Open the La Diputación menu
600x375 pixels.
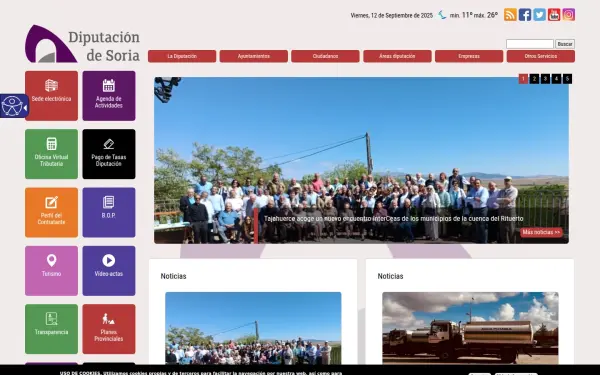(x=182, y=56)
